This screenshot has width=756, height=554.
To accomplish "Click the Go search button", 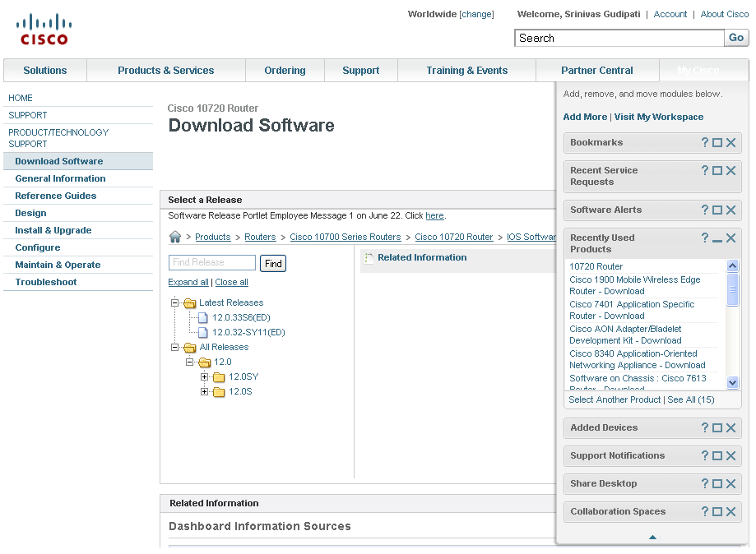I will click(736, 38).
